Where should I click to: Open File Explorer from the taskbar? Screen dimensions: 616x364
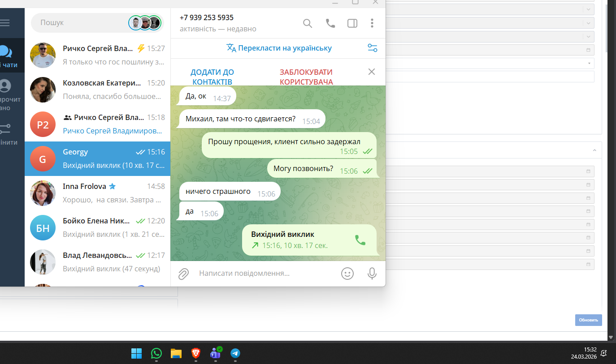pyautogui.click(x=176, y=354)
